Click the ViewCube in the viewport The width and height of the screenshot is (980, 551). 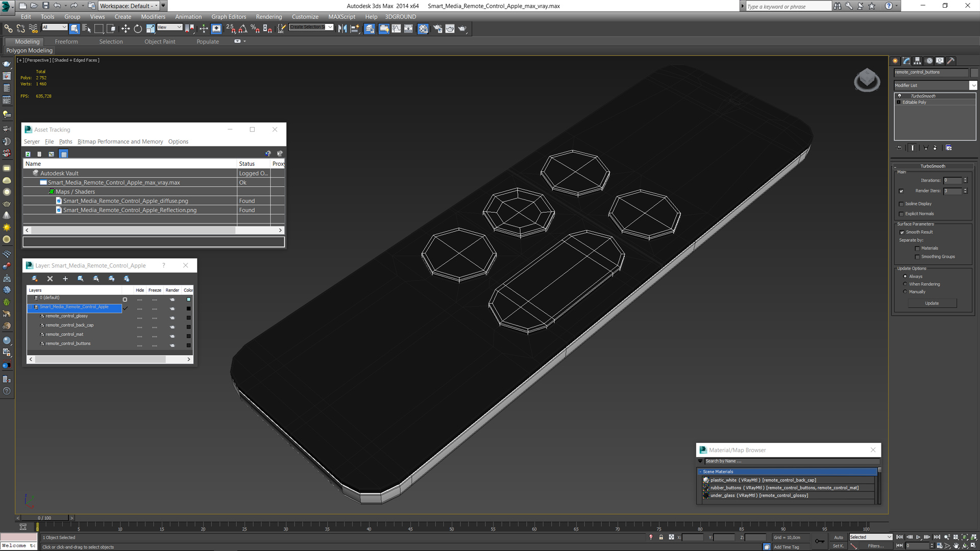867,80
